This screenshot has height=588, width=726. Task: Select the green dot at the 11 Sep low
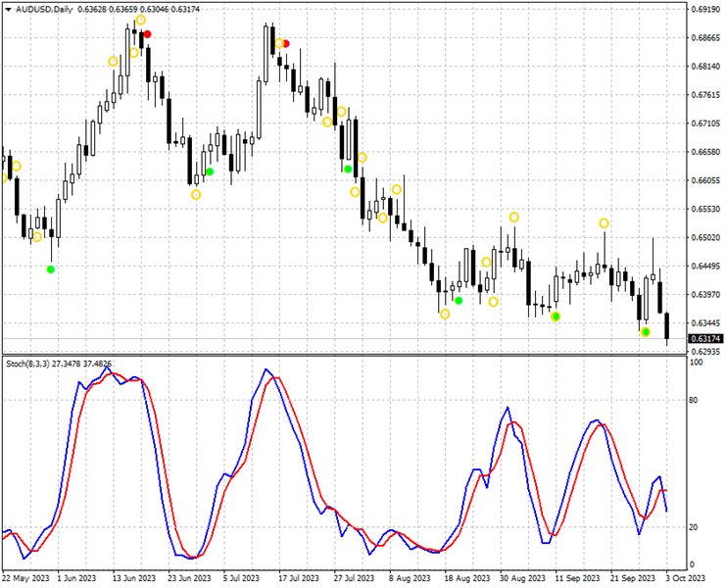[556, 317]
